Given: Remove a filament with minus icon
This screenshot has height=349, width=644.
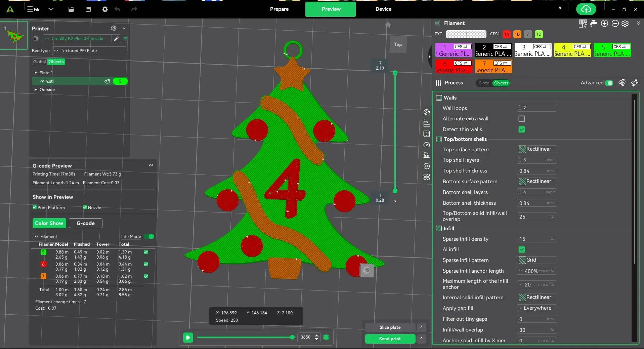Looking at the screenshot, I should 615,23.
